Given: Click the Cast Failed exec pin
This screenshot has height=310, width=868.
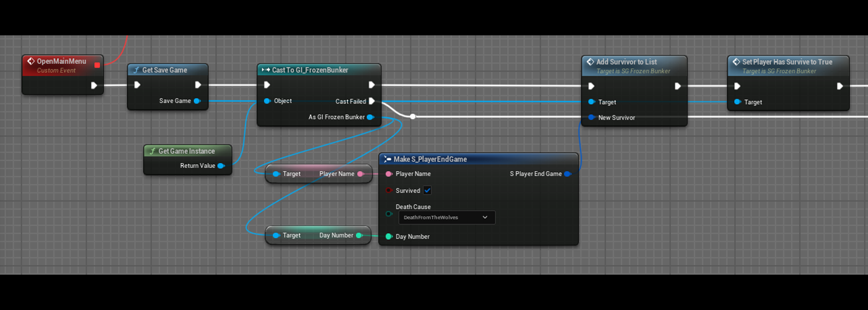Looking at the screenshot, I should (371, 101).
